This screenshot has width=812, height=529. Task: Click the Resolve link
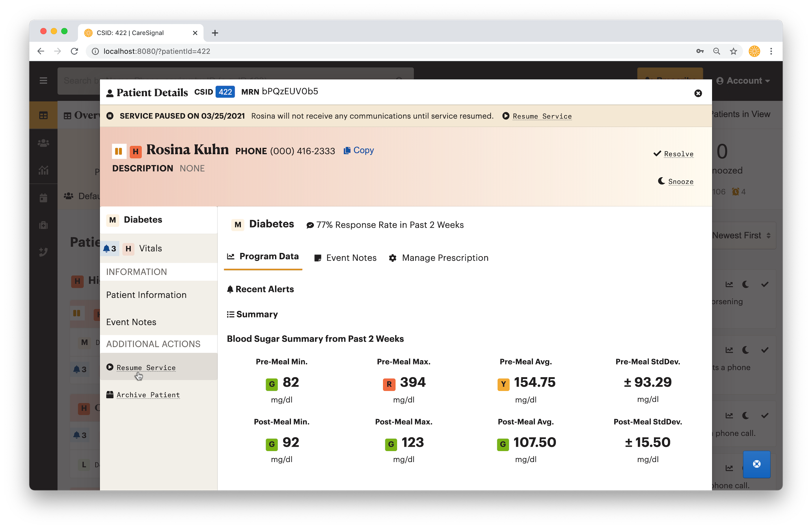pyautogui.click(x=678, y=154)
